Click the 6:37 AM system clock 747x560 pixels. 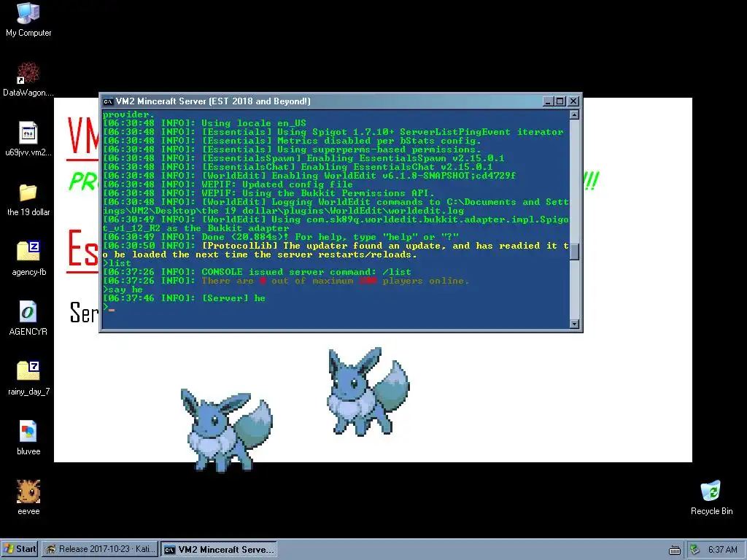point(723,550)
